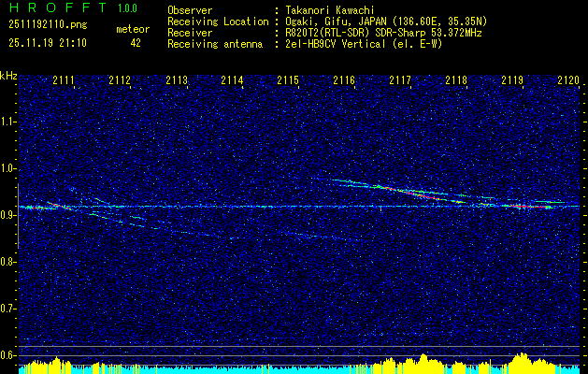This screenshot has width=588, height=374.
Task: Click the 0.9 kHz frequency label
Action: [7, 215]
